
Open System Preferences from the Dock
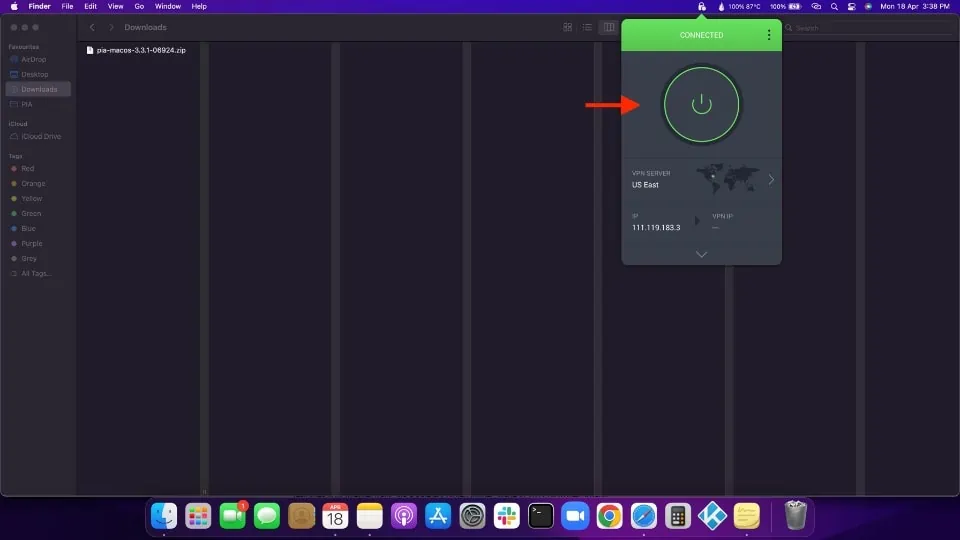tap(473, 516)
